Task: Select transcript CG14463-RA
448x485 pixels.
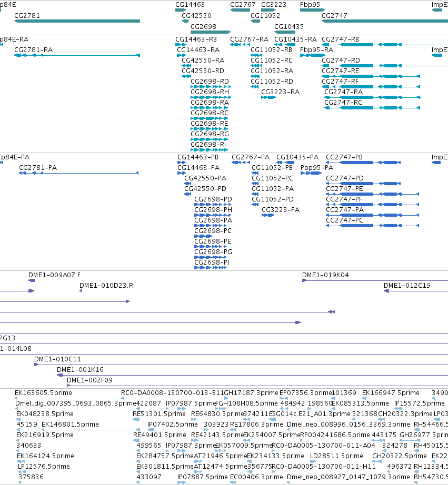Action: 198,50
